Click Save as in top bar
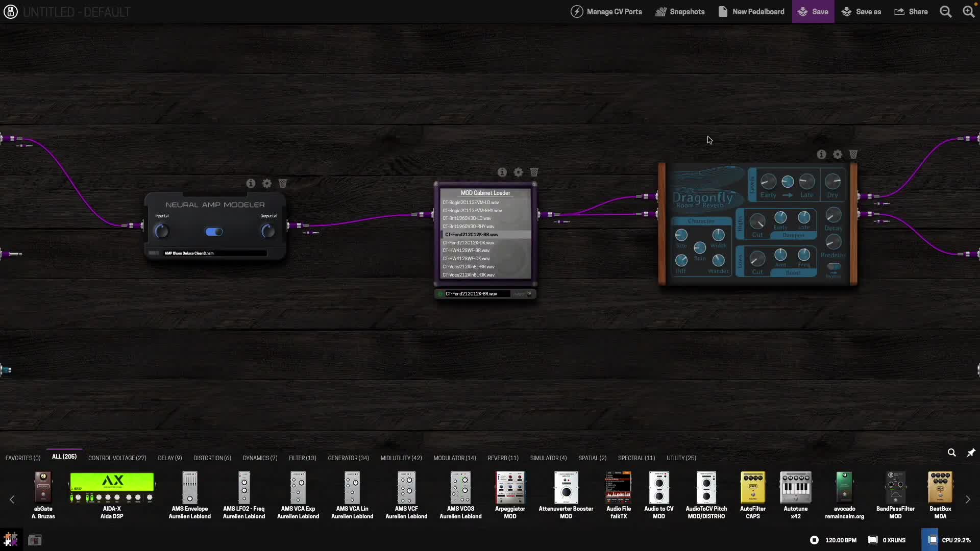Viewport: 980px width, 551px height. pyautogui.click(x=861, y=12)
